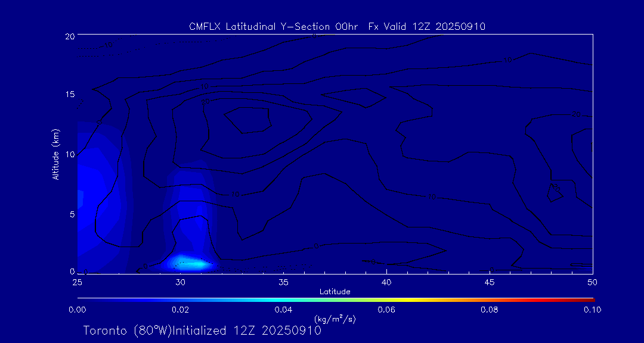Click the color scale label 0.00

click(77, 310)
